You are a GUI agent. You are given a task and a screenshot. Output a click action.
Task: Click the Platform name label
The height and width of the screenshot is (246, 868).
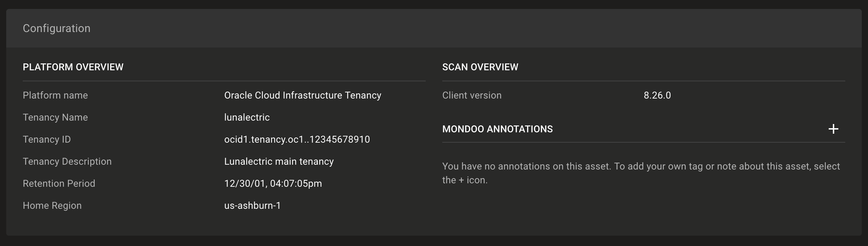tap(55, 95)
